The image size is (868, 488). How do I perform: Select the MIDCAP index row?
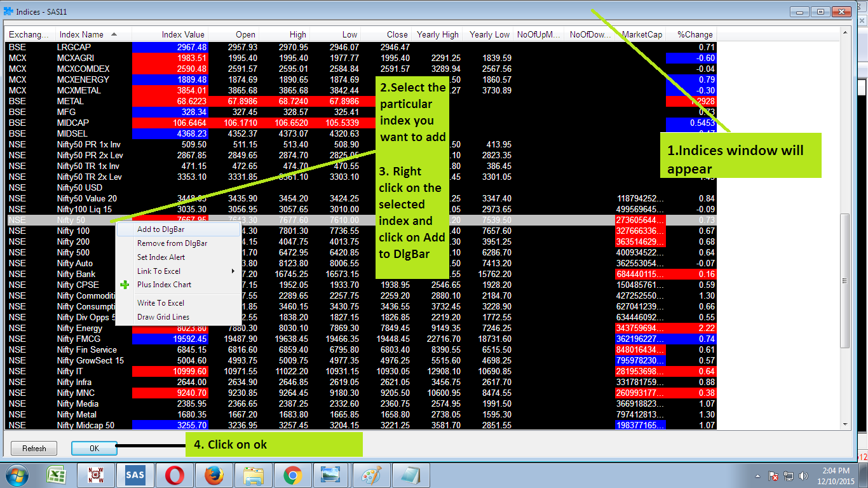coord(361,123)
